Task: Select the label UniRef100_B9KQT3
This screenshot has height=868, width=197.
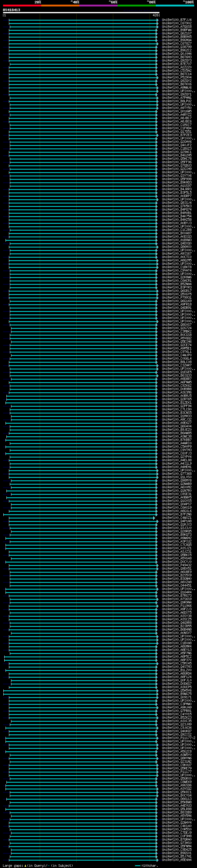Action: pyautogui.click(x=176, y=535)
